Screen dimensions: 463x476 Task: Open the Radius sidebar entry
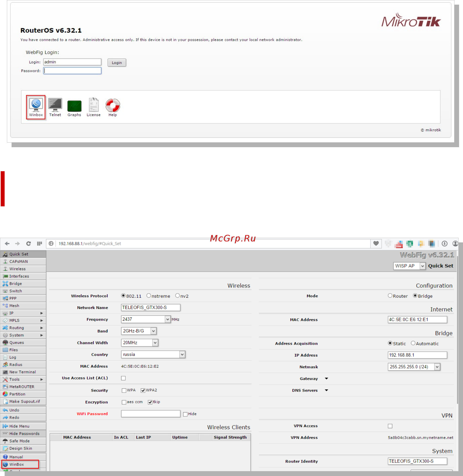click(x=23, y=364)
